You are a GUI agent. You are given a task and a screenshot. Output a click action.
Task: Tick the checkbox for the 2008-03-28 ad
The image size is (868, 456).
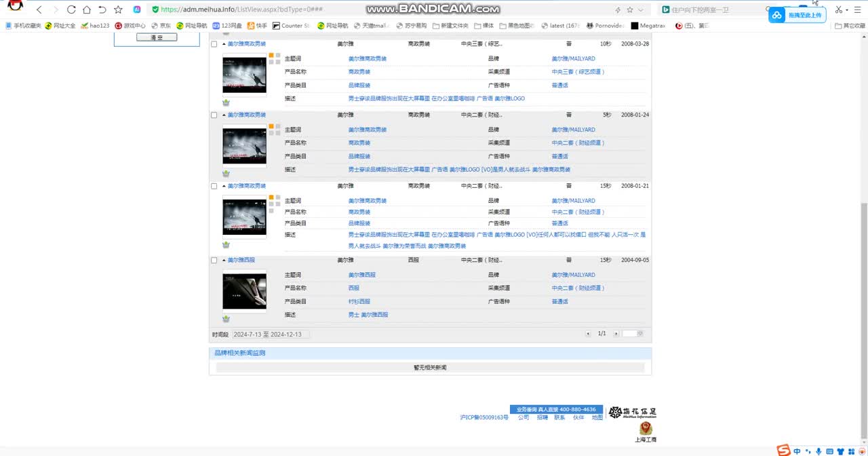pyautogui.click(x=214, y=44)
